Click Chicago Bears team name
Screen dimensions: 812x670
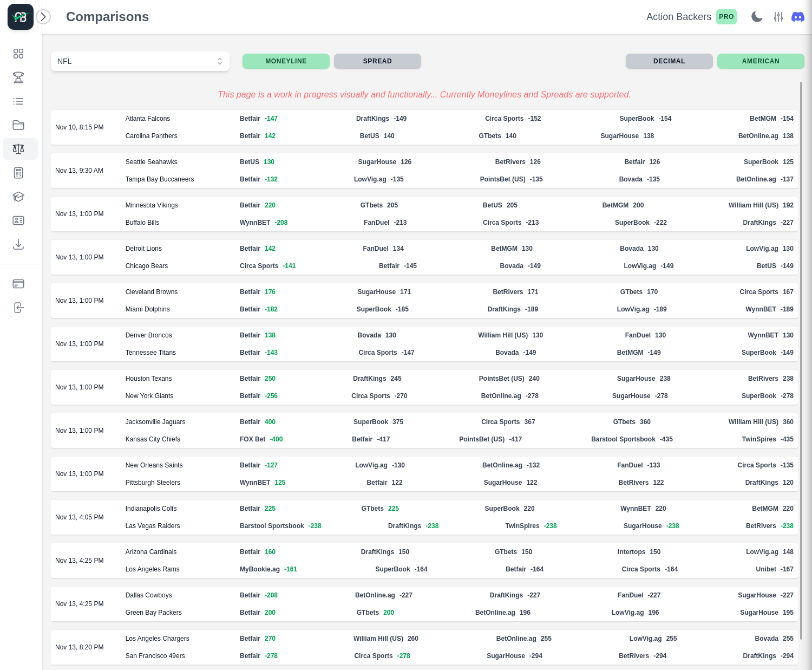147,266
